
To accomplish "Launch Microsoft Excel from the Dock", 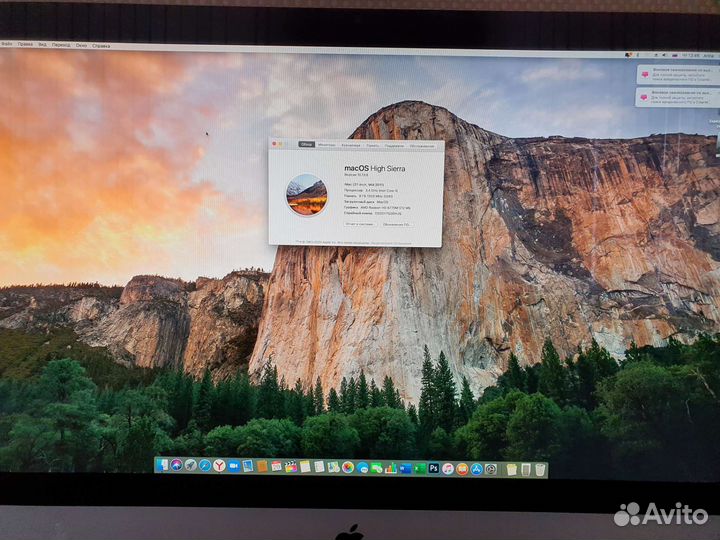I will tap(419, 468).
